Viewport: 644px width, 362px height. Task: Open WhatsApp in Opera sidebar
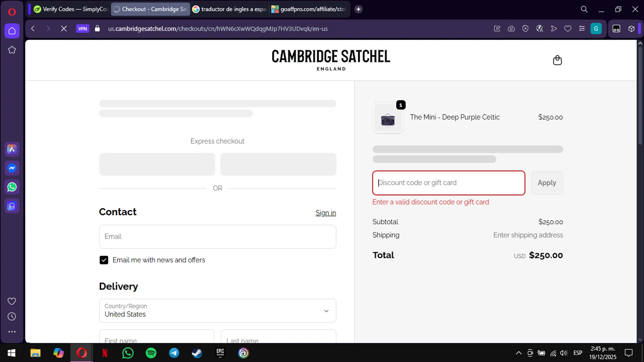(x=12, y=187)
